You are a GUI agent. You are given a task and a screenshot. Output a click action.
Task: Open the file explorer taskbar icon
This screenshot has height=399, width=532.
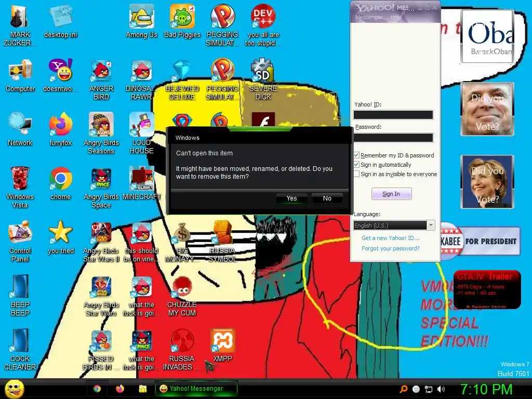pyautogui.click(x=143, y=389)
